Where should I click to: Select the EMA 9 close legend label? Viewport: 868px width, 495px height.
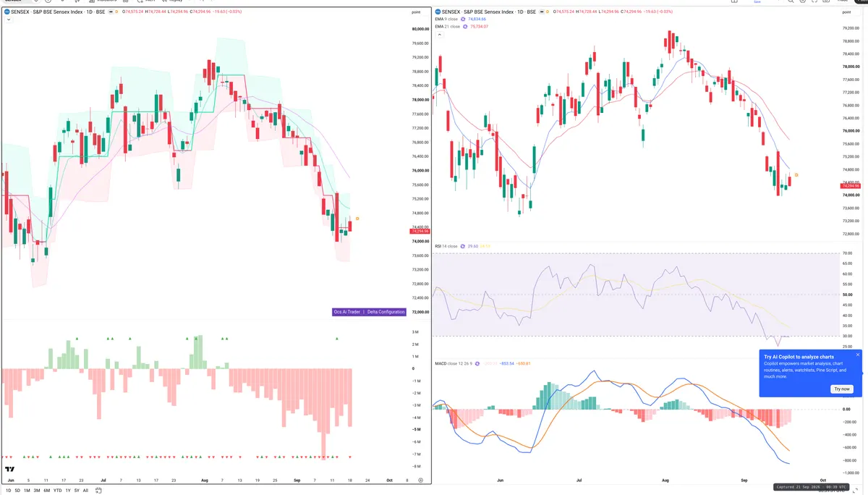pos(447,19)
